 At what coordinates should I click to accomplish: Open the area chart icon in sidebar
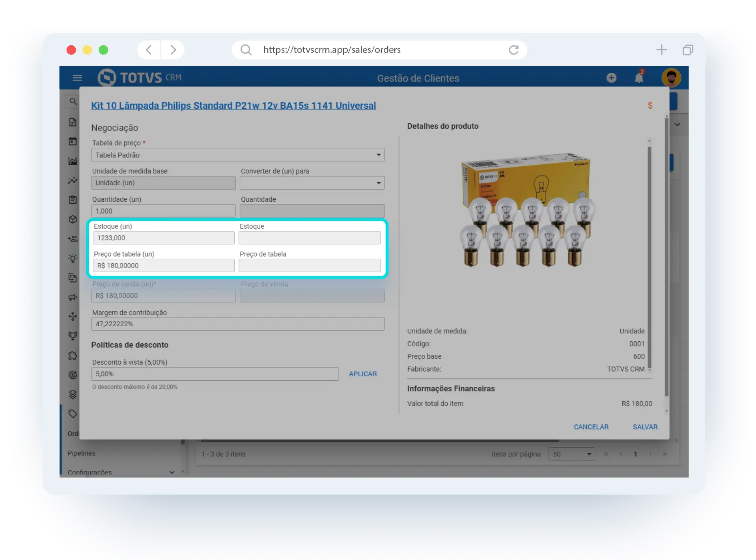click(73, 161)
